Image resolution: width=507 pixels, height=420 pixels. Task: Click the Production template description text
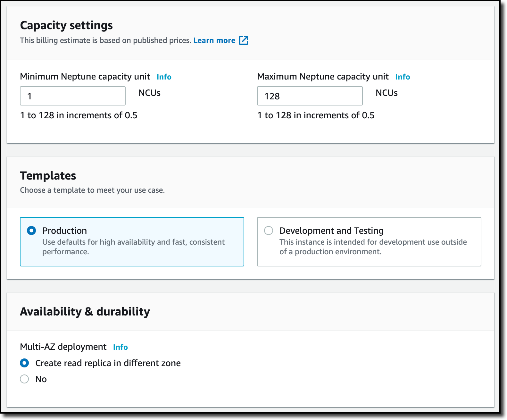[133, 247]
